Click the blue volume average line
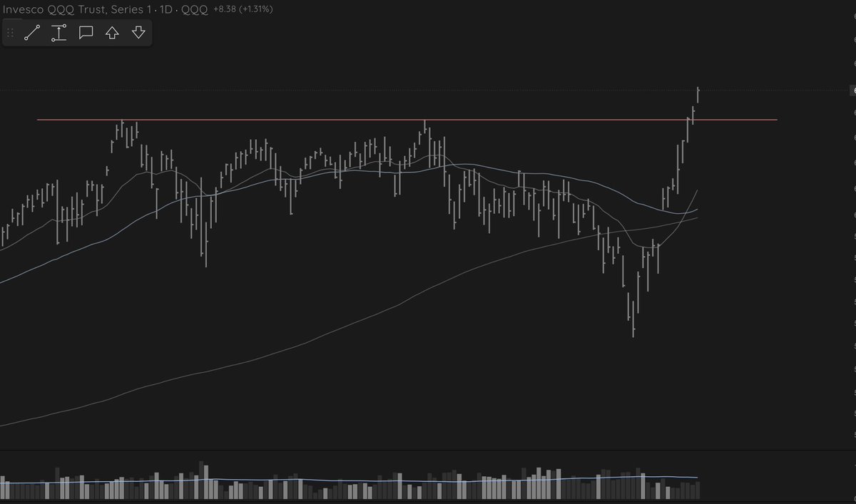The width and height of the screenshot is (856, 504). 348,481
